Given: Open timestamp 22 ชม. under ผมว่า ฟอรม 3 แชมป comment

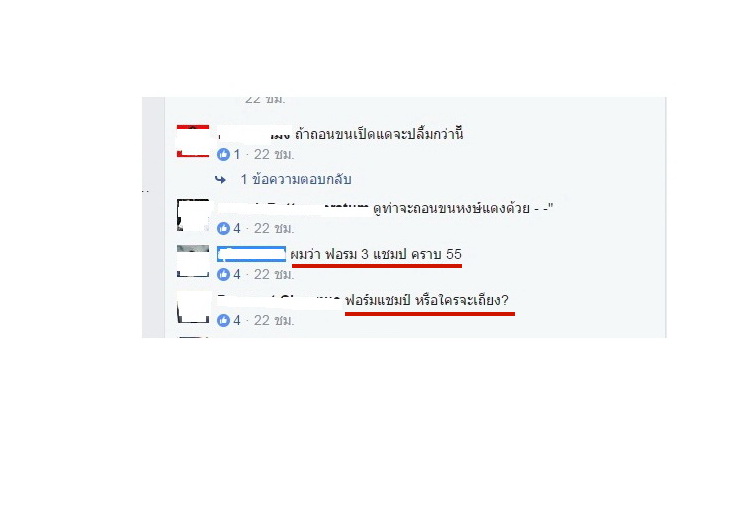Looking at the screenshot, I should [x=274, y=274].
